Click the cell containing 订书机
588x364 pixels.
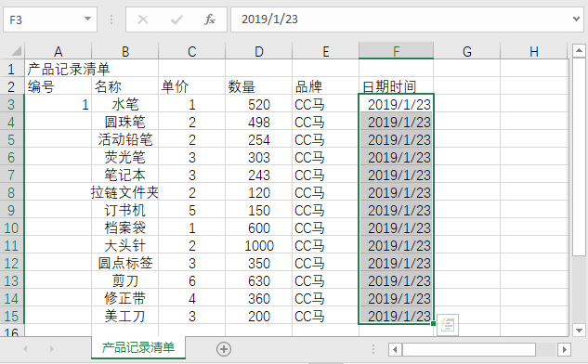coord(124,210)
